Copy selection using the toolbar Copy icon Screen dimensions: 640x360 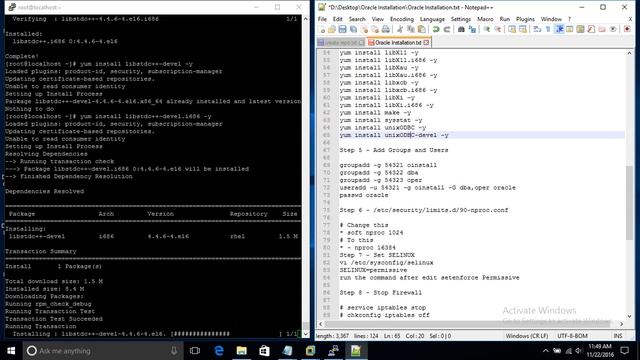click(411, 29)
